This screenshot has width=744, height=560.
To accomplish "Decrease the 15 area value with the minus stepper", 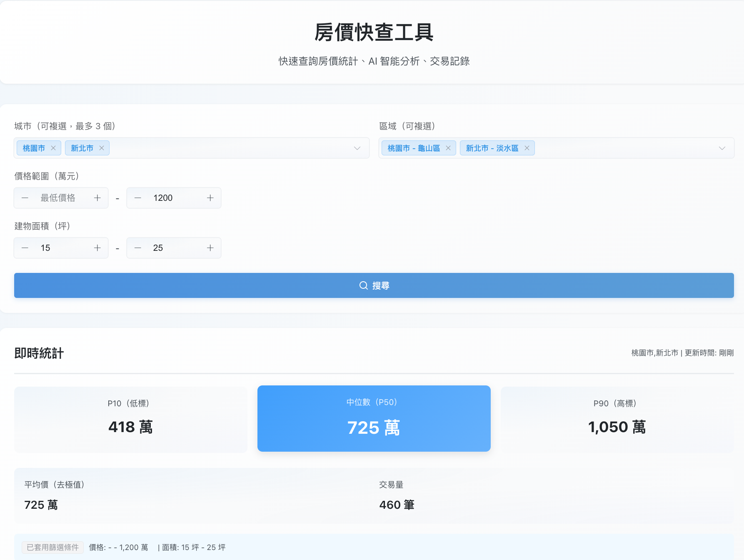I will pos(25,248).
